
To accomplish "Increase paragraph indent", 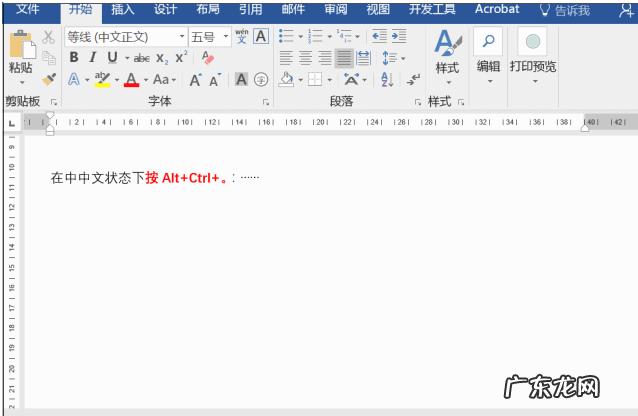I will click(399, 36).
